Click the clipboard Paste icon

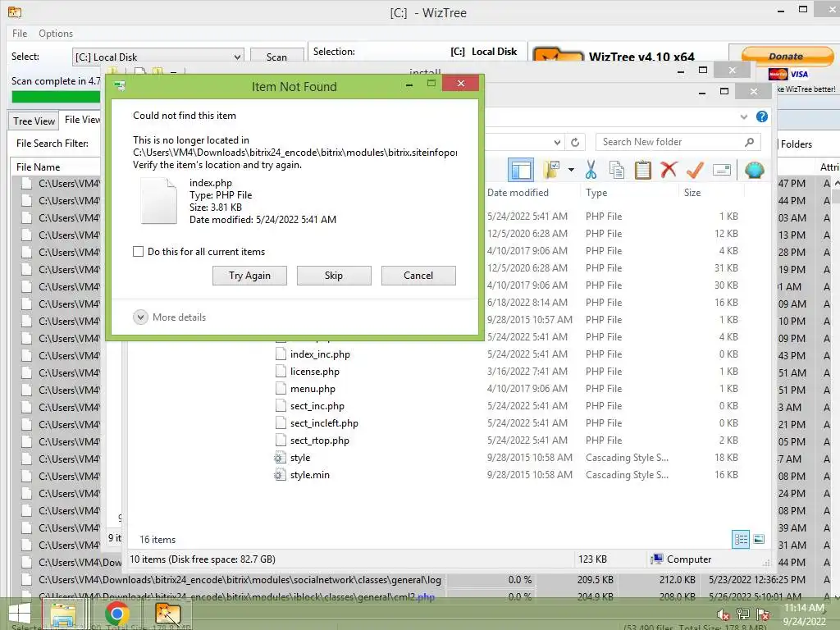click(643, 171)
